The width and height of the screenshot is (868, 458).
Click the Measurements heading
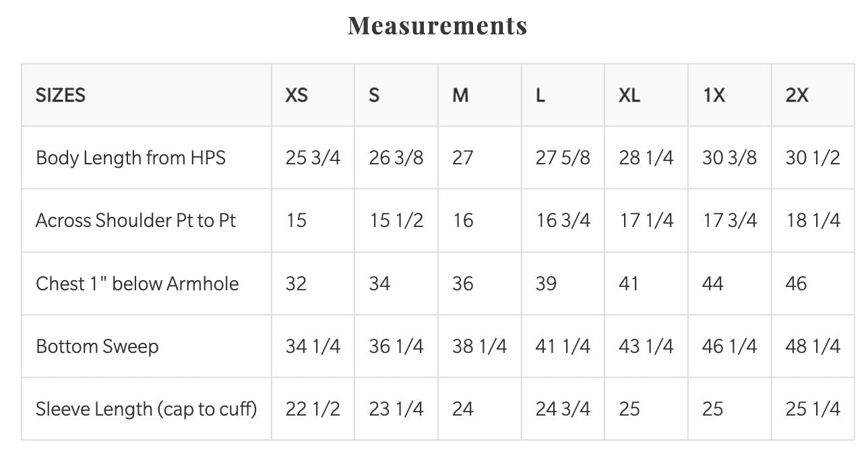(437, 26)
